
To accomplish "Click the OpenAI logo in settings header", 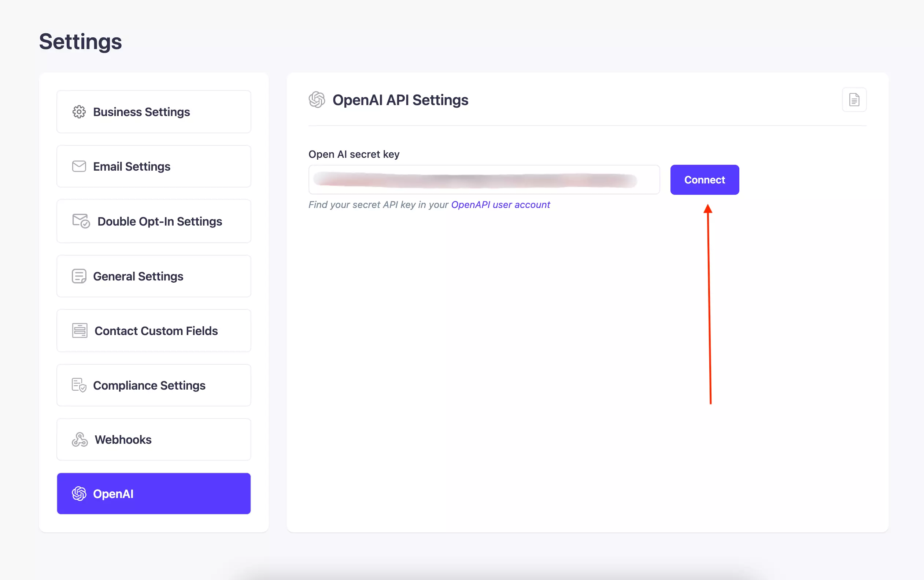I will point(316,100).
